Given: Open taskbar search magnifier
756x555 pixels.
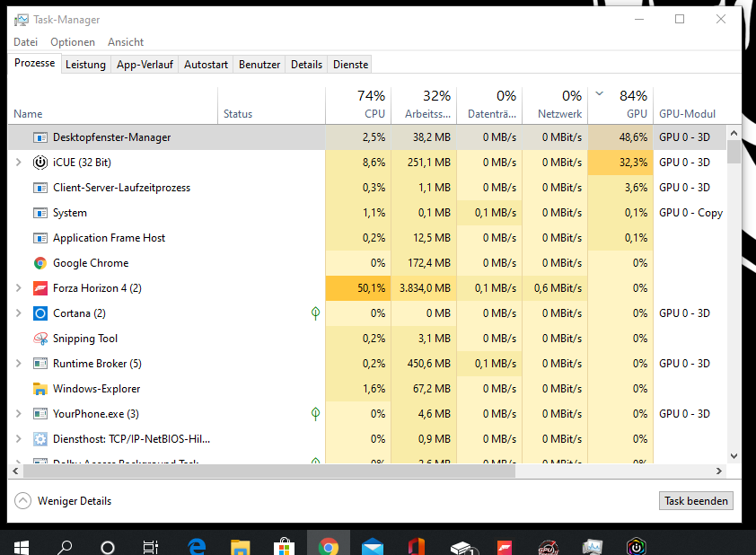Looking at the screenshot, I should 65,547.
